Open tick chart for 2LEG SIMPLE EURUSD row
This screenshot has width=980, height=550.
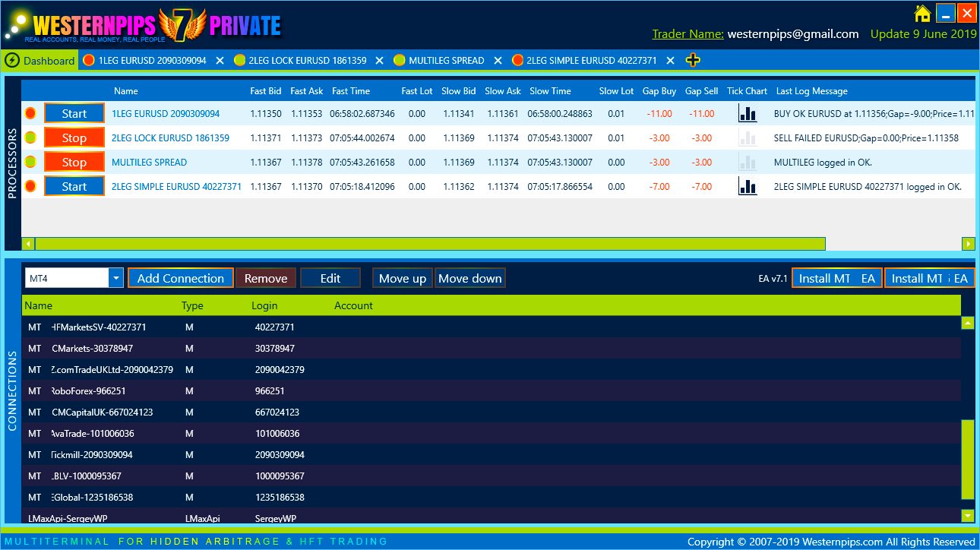(748, 186)
